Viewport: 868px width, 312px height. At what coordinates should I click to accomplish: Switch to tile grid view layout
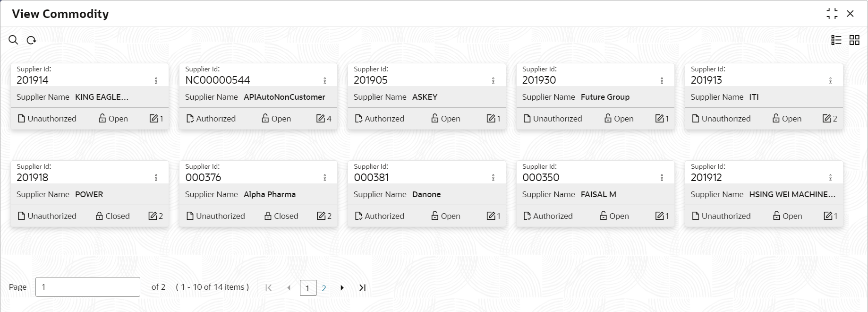[x=854, y=40]
